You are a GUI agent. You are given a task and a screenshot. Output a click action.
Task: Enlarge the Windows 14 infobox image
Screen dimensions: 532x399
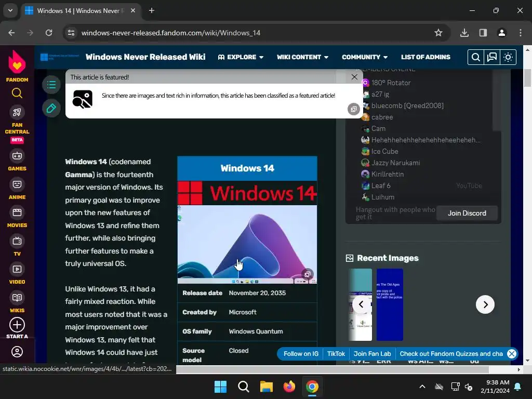pyautogui.click(x=308, y=274)
